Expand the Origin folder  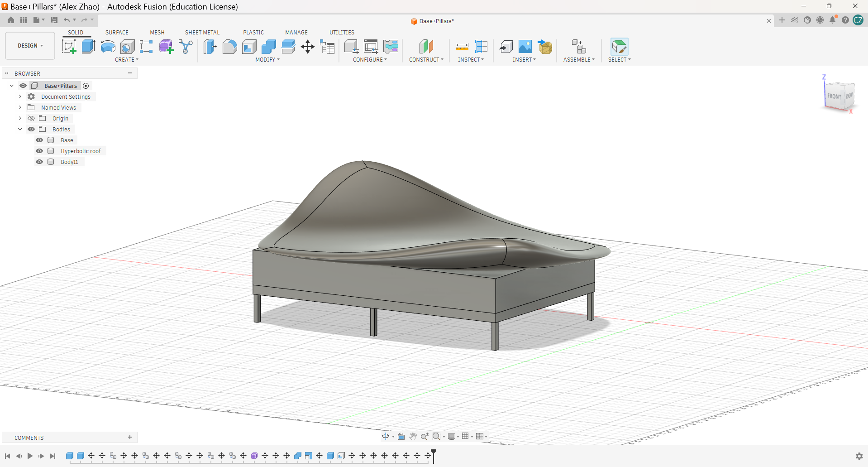pyautogui.click(x=20, y=118)
